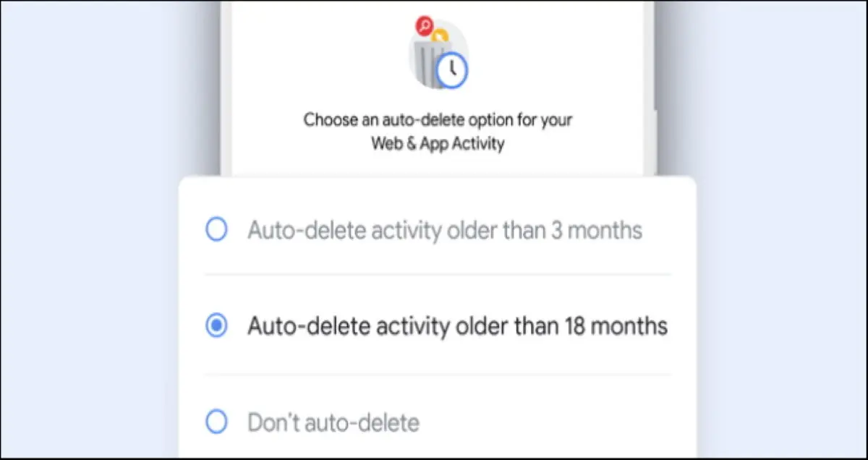Select the 3 months auto-delete radio button

[216, 230]
